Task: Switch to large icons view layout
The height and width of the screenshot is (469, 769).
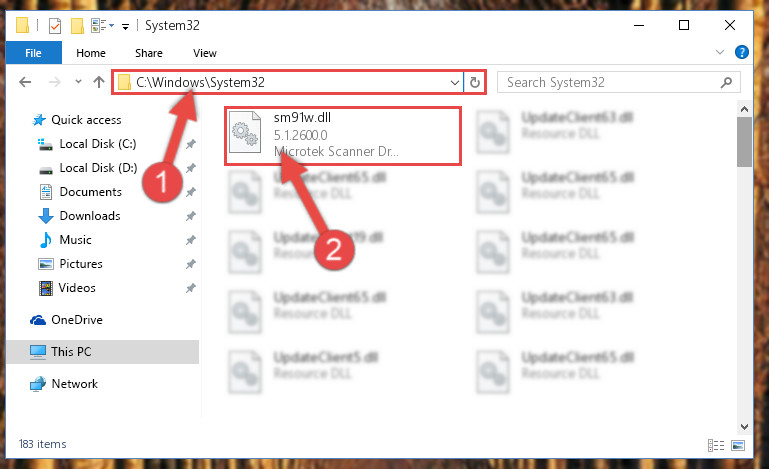Action: [738, 445]
